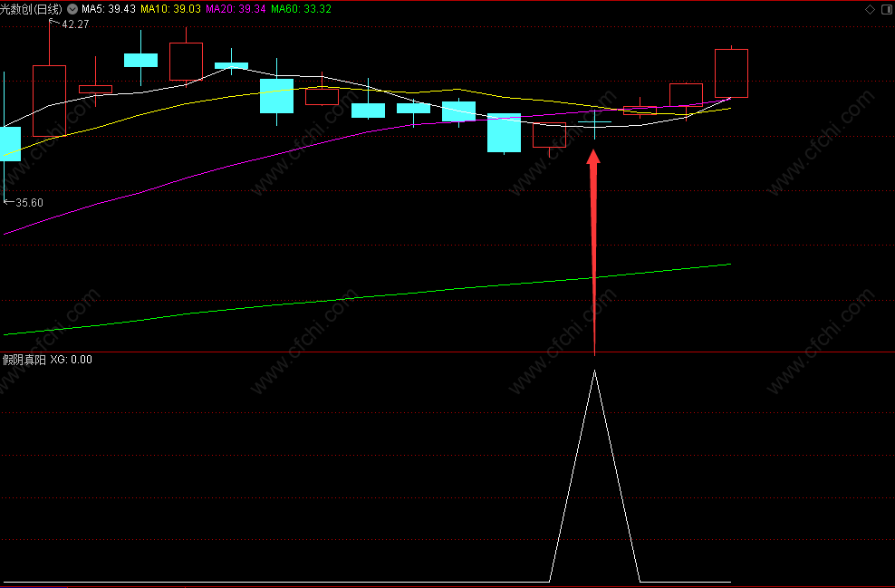Select the MA10: 39.03 indicator label
The height and width of the screenshot is (588, 895).
(x=170, y=9)
